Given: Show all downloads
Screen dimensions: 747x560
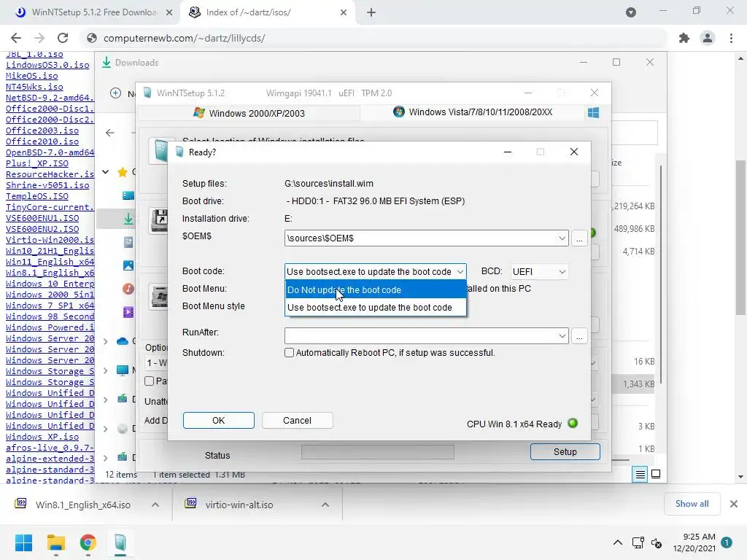Looking at the screenshot, I should (692, 504).
